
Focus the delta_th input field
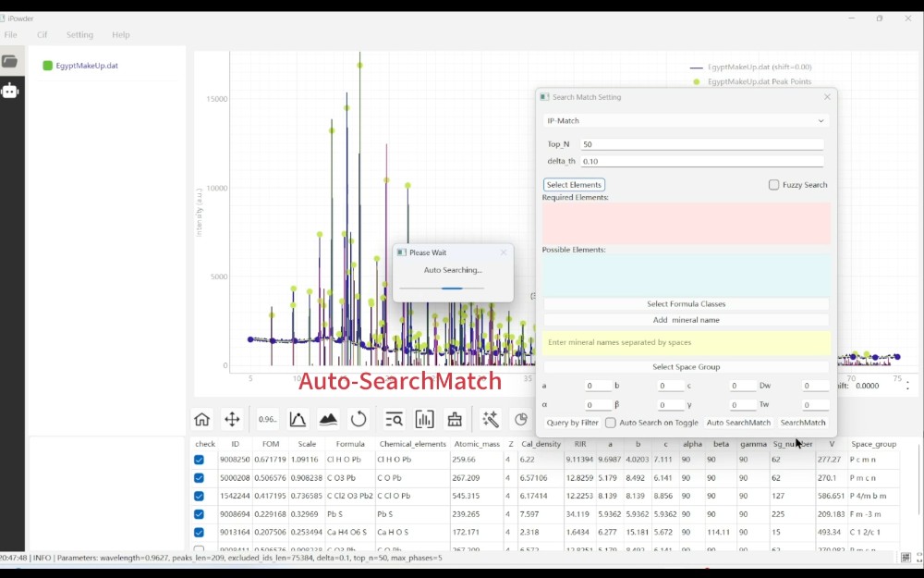tap(702, 161)
